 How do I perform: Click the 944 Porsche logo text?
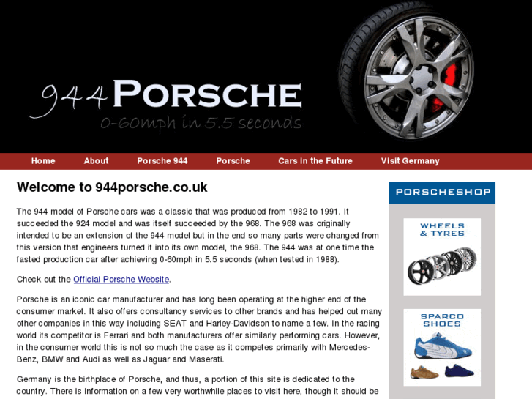click(166, 97)
